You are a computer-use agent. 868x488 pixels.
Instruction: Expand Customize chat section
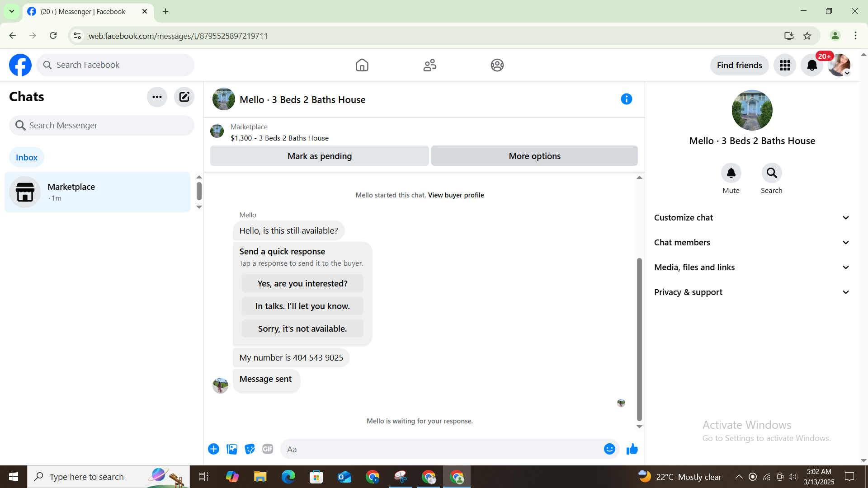click(x=752, y=218)
